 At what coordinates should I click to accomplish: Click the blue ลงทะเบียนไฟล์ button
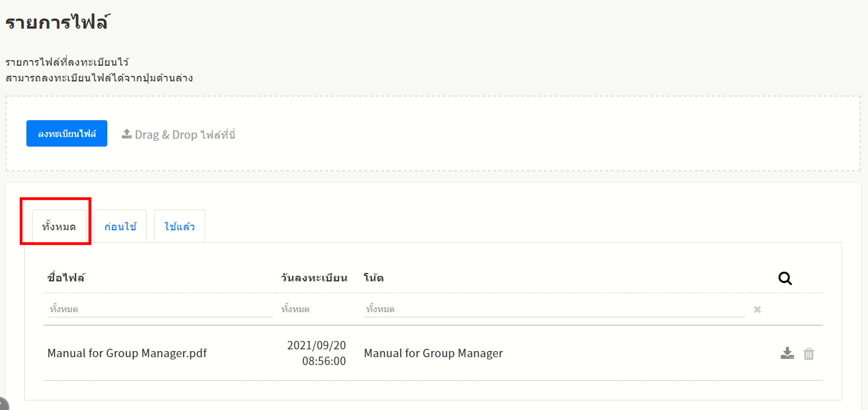pos(66,134)
